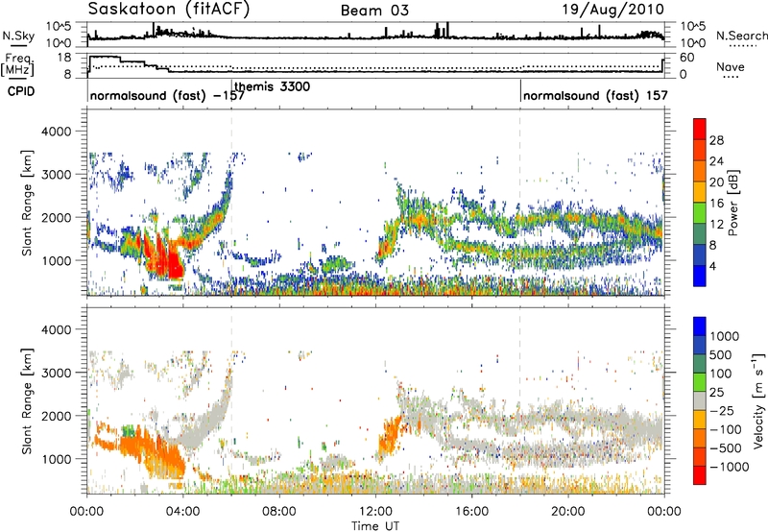Pick the light green 12–16 dB Power segment

pos(700,213)
